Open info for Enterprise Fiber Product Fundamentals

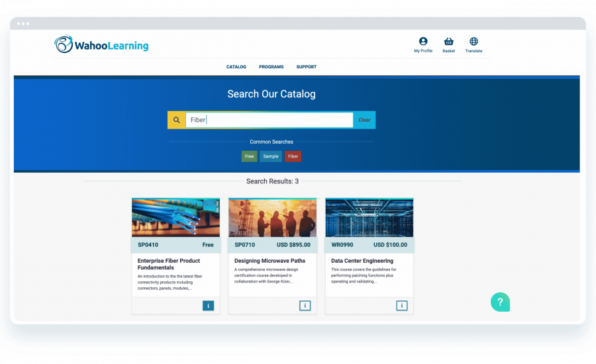(208, 306)
